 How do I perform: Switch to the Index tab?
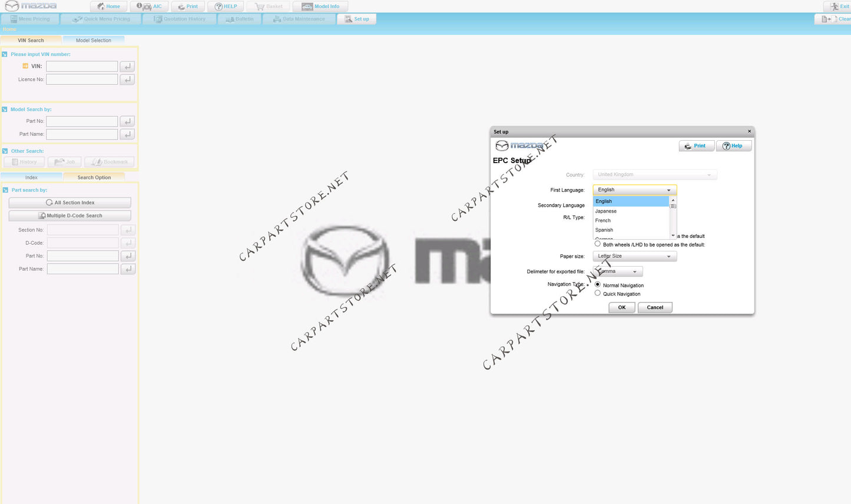click(31, 177)
